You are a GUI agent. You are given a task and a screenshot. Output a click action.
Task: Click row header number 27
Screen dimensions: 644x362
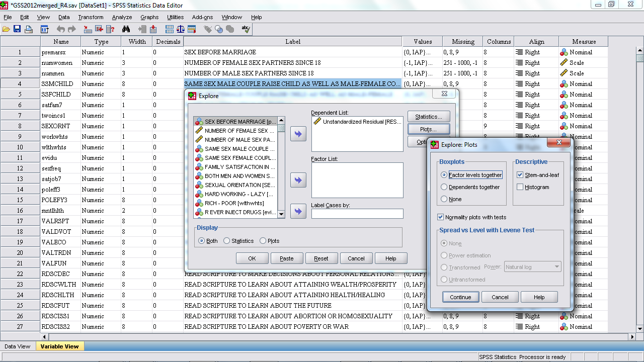20,327
